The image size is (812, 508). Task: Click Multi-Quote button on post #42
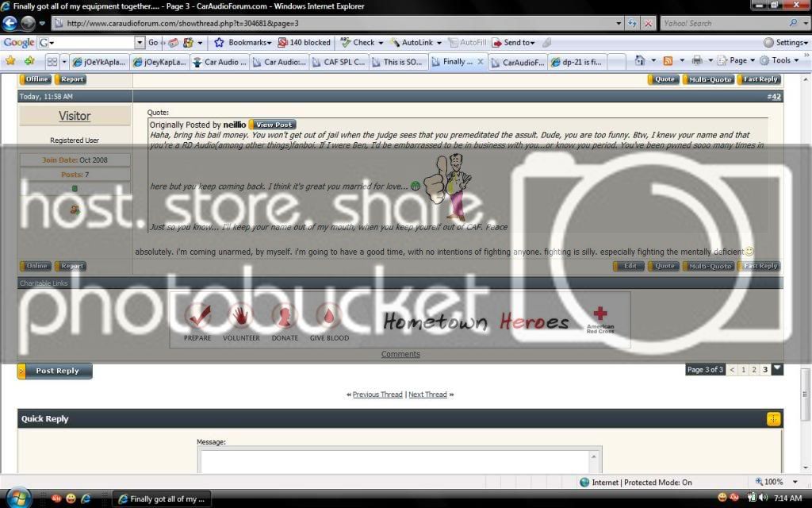(x=708, y=266)
